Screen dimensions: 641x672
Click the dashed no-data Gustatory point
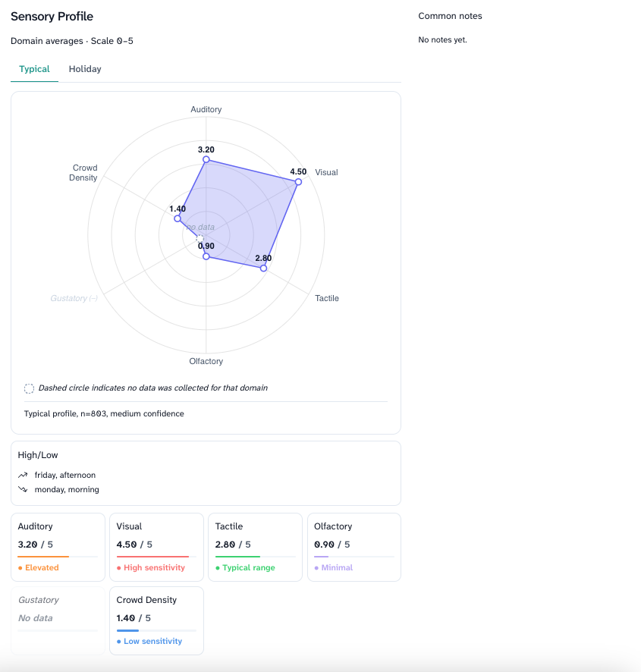(x=200, y=238)
